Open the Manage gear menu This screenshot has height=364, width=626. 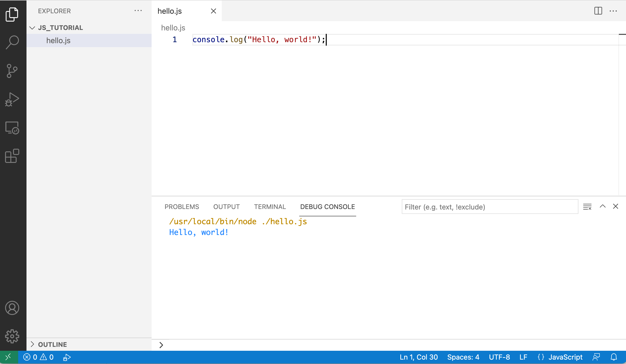pos(12,336)
